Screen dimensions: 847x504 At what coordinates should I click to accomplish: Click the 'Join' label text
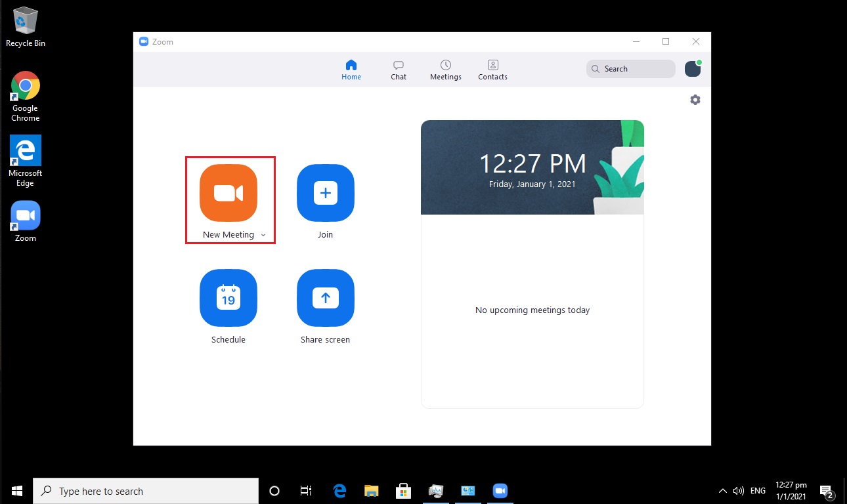click(x=326, y=235)
